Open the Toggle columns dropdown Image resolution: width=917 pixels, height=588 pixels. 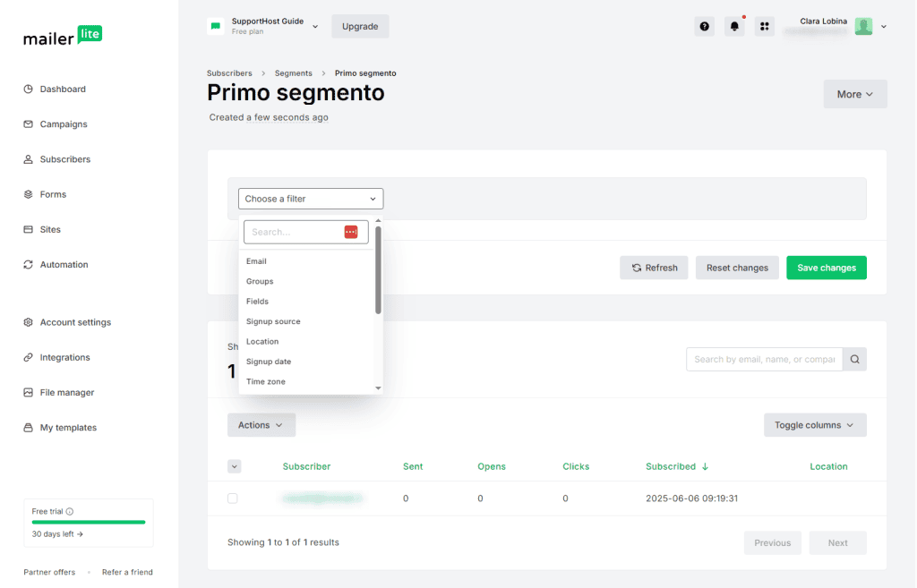[x=815, y=425]
